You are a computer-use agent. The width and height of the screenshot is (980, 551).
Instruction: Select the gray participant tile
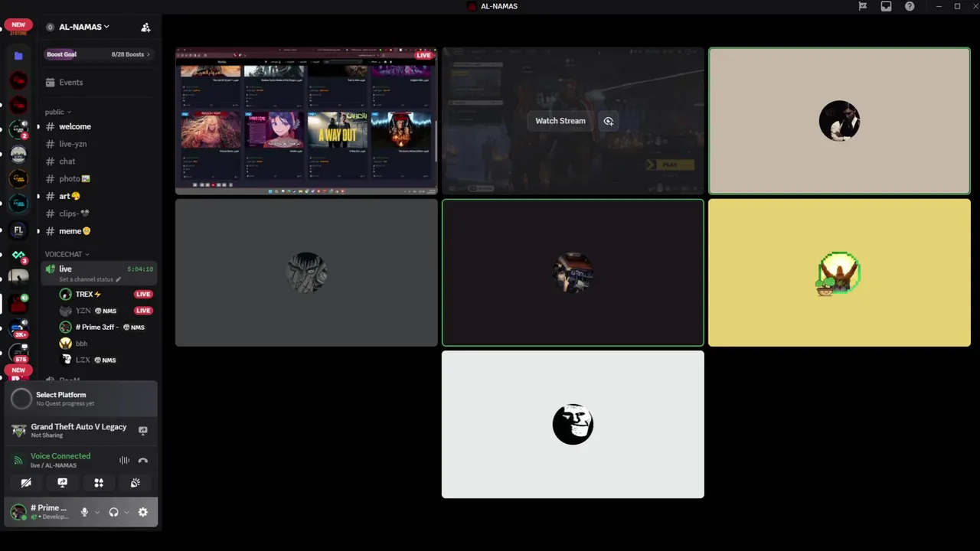point(306,272)
